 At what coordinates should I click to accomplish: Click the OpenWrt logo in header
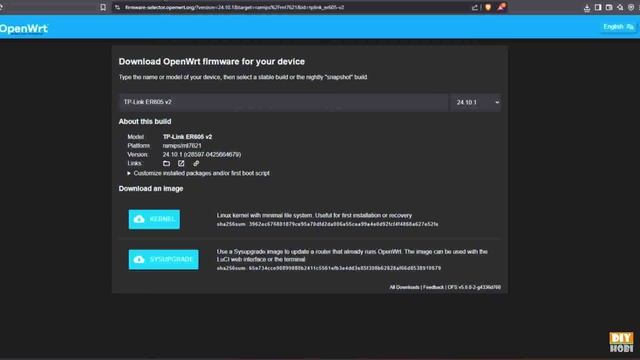pos(24,29)
